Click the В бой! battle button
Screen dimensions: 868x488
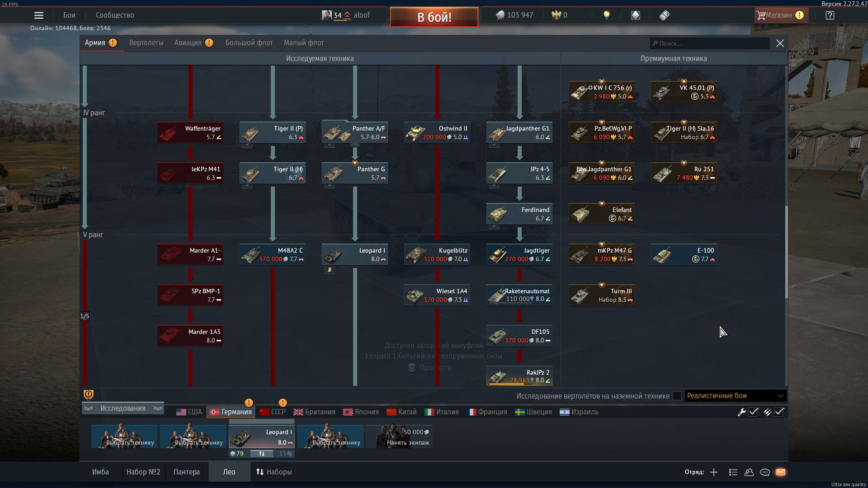click(434, 17)
